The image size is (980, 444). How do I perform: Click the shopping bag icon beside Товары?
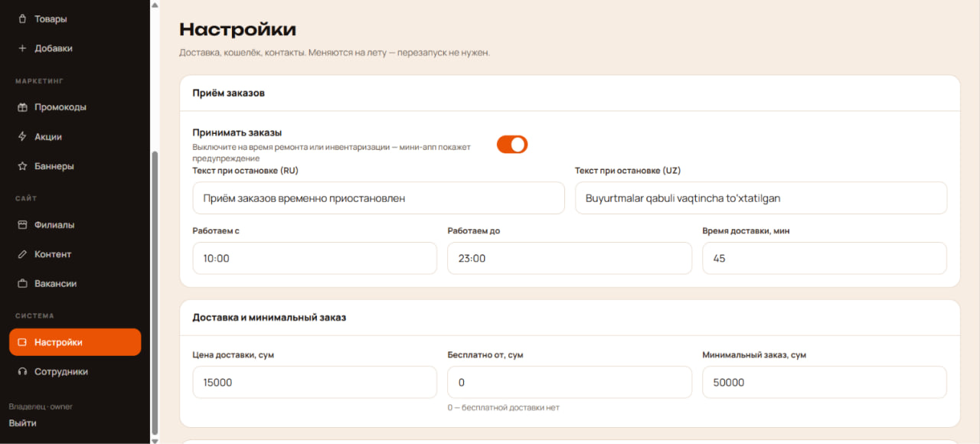pos(22,18)
